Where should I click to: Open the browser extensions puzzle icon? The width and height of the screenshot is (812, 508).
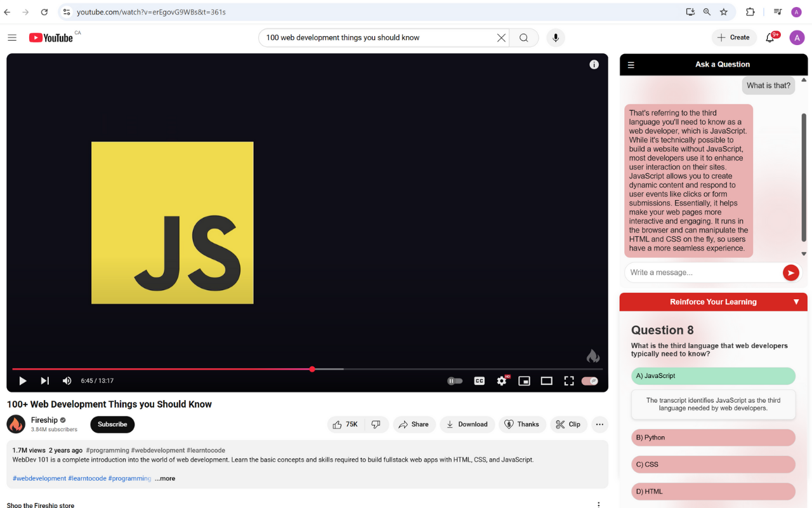point(750,12)
